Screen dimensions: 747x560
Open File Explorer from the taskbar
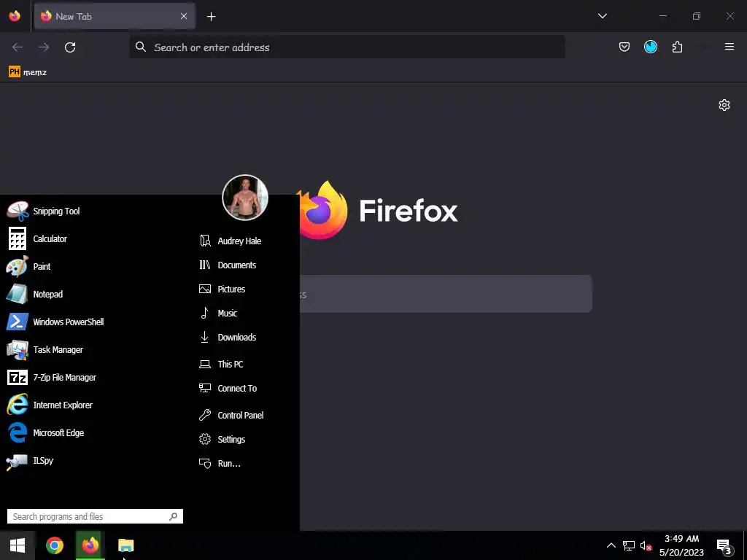pos(125,545)
